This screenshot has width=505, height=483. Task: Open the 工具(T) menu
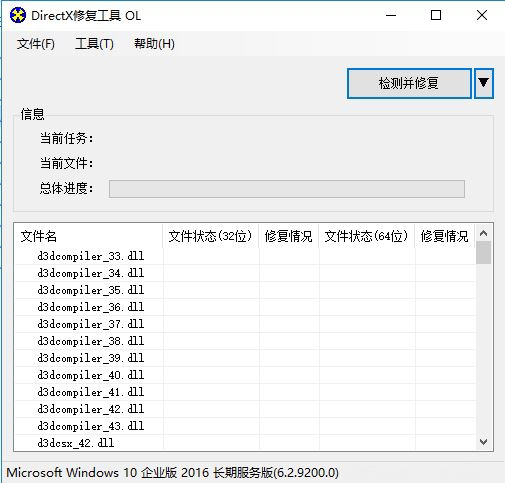(x=94, y=44)
